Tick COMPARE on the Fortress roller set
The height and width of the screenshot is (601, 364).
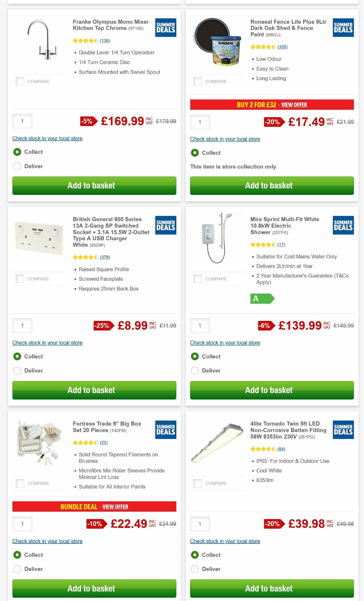(x=20, y=483)
